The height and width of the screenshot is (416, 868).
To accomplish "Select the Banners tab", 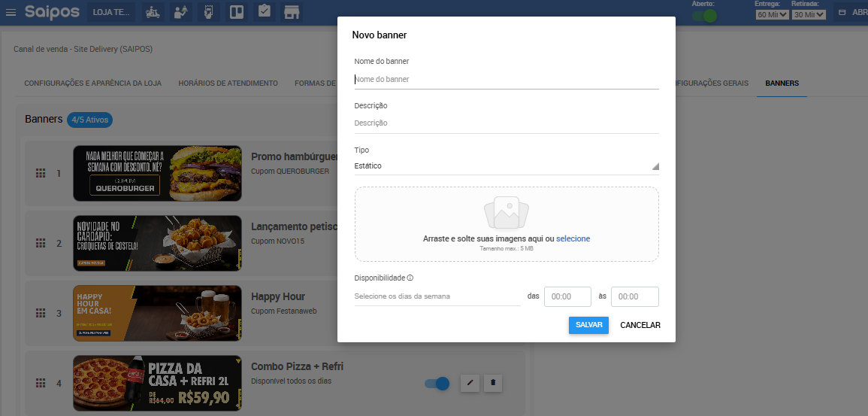I will pyautogui.click(x=782, y=84).
